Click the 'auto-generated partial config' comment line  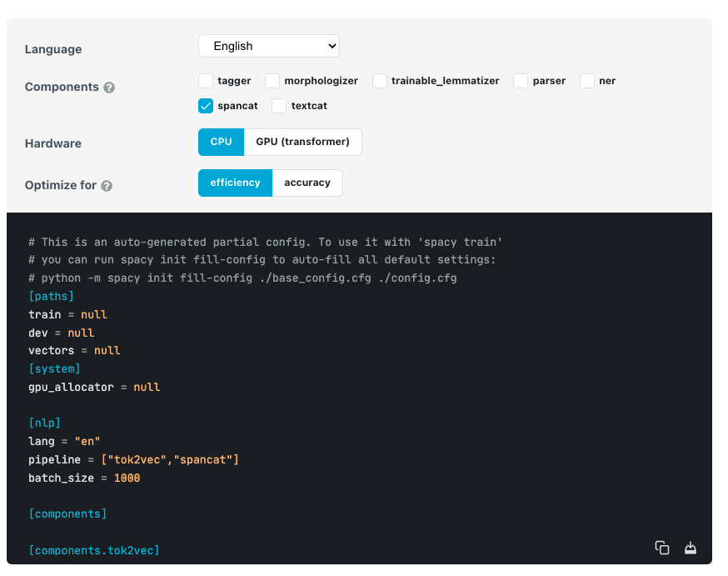pyautogui.click(x=265, y=242)
